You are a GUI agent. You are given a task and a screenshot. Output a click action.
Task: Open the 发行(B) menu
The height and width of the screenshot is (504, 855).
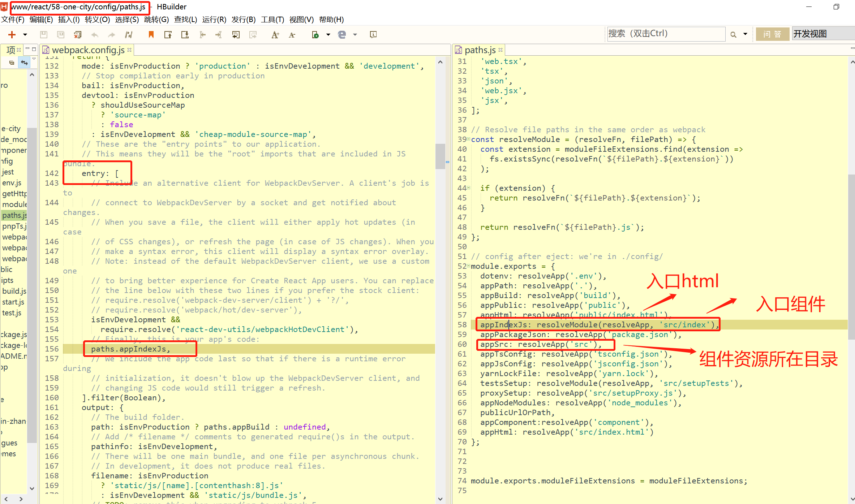click(244, 20)
